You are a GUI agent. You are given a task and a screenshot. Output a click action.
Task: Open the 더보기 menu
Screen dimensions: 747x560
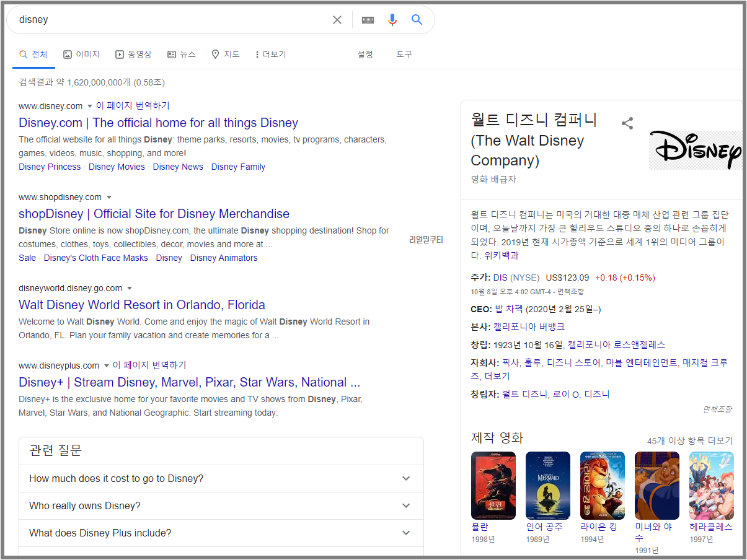tap(270, 55)
